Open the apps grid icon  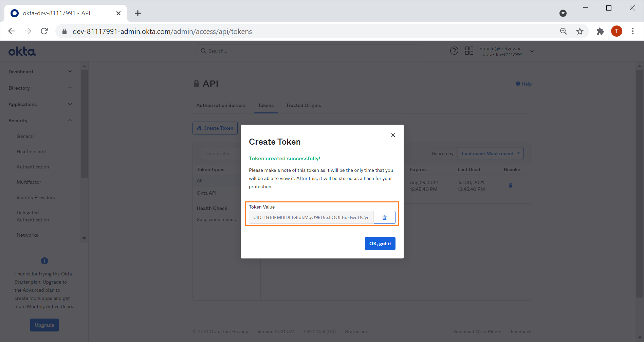point(469,51)
